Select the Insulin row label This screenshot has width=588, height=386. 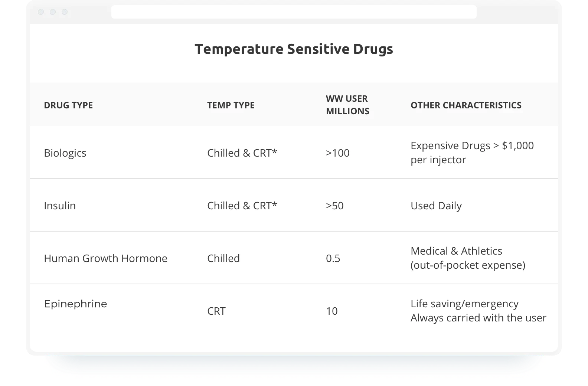click(60, 206)
